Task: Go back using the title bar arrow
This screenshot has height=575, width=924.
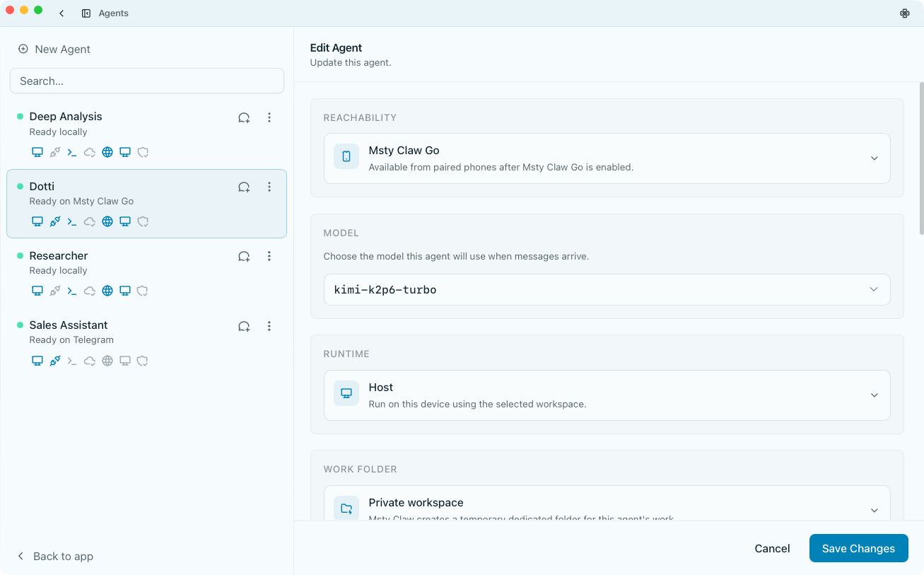Action: [x=62, y=13]
